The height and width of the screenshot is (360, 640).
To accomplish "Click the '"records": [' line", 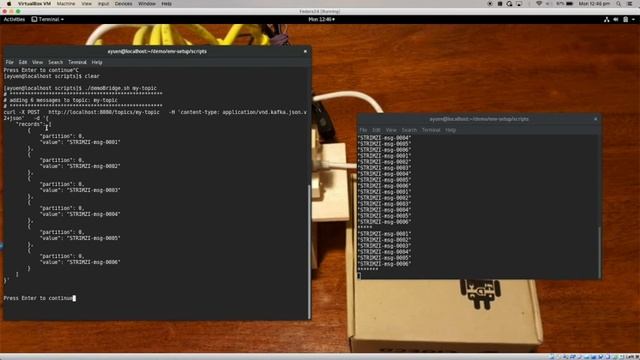I will point(33,124).
